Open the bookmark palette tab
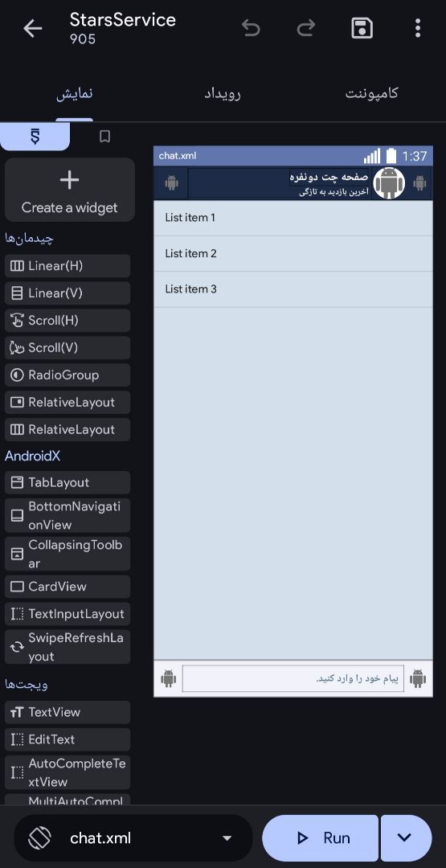This screenshot has height=868, width=446. click(x=104, y=136)
